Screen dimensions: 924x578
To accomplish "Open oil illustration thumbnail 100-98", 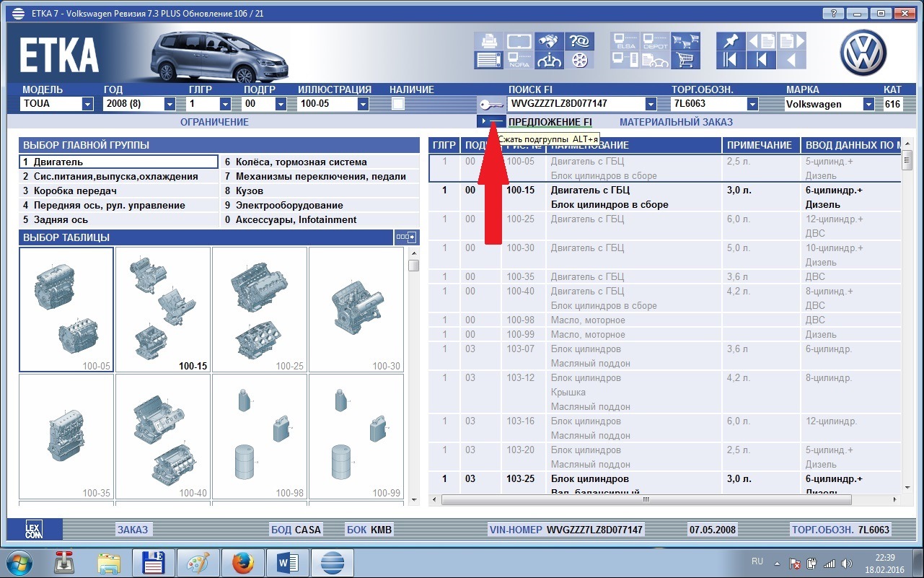I will 259,437.
